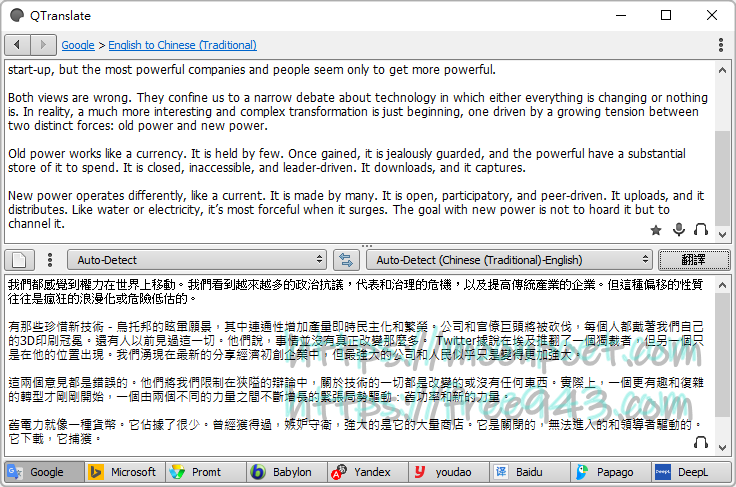
Task: Activate microphone speech input
Action: click(679, 229)
